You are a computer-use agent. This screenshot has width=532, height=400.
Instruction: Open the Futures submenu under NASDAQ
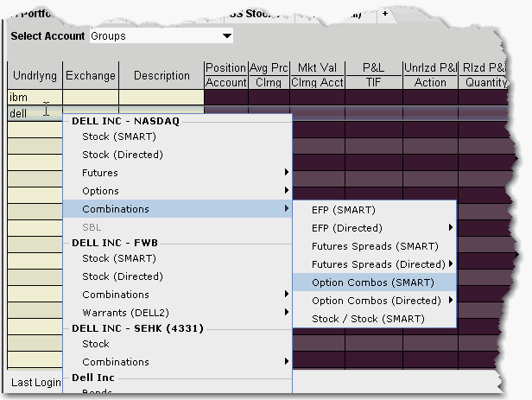click(100, 173)
